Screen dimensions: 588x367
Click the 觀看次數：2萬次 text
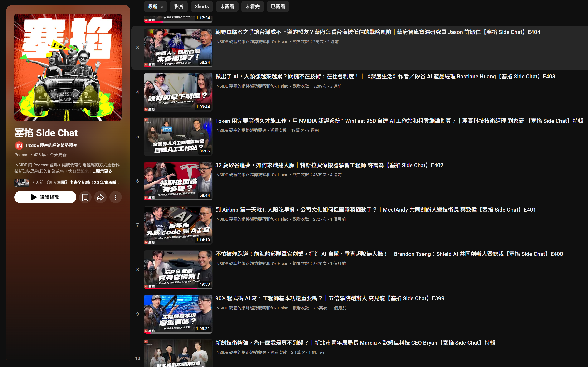pyautogui.click(x=308, y=42)
